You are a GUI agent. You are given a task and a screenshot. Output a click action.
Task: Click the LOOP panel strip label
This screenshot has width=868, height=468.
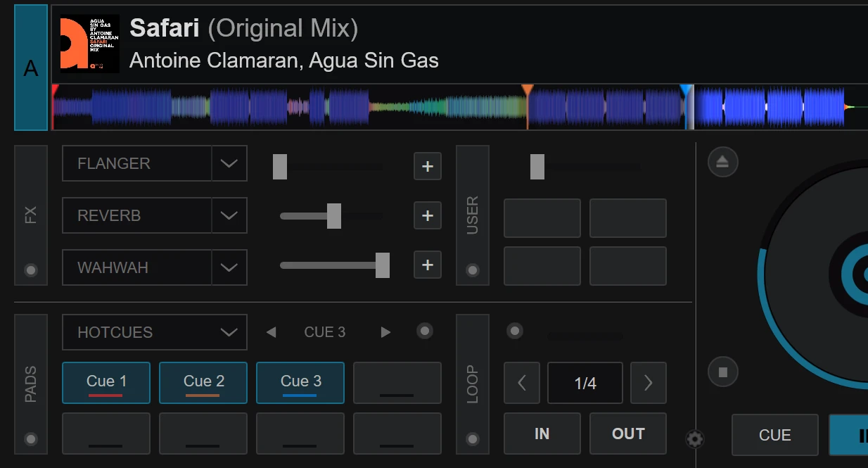(x=473, y=384)
